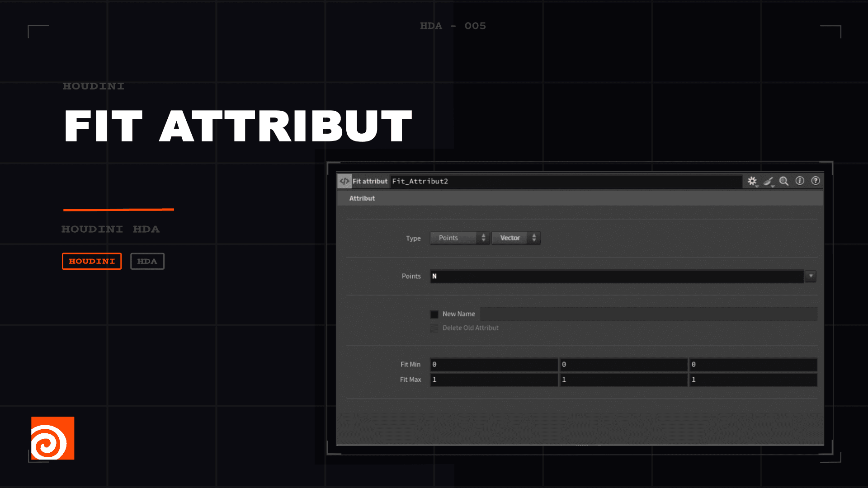Open the Points type dropdown

click(x=459, y=238)
